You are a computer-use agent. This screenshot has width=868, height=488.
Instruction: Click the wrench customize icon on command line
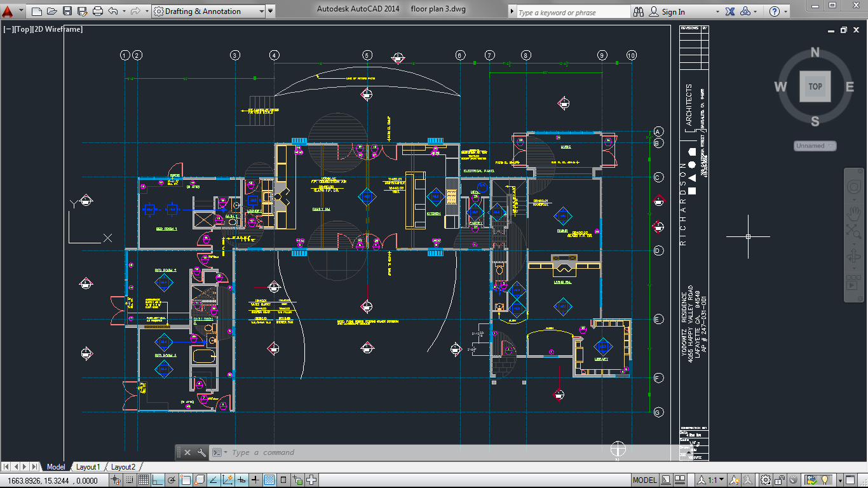tap(201, 452)
